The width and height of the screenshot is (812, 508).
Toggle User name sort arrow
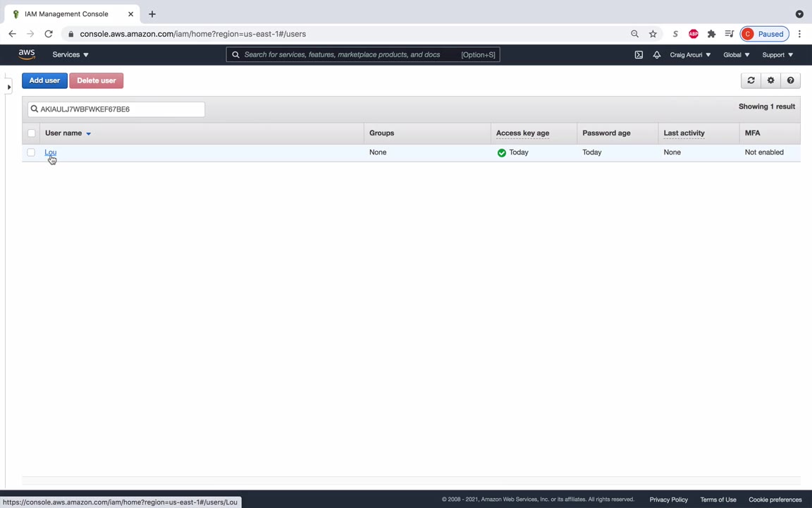(89, 134)
